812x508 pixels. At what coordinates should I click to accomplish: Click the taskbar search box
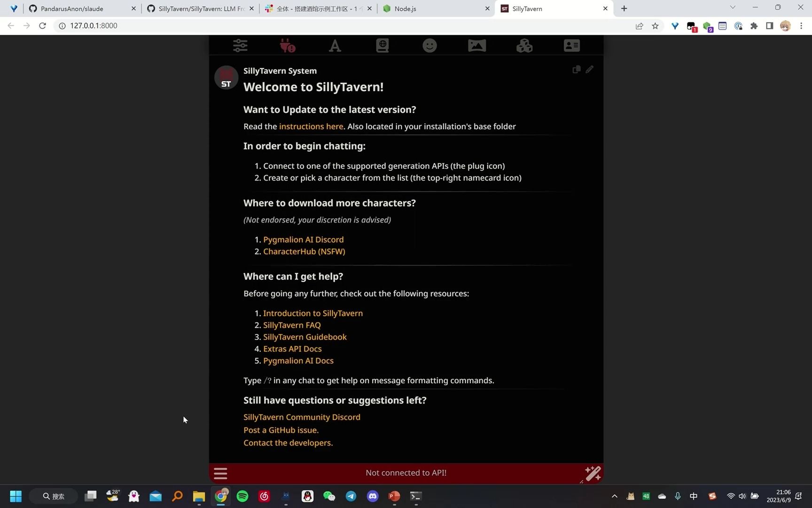tap(53, 496)
